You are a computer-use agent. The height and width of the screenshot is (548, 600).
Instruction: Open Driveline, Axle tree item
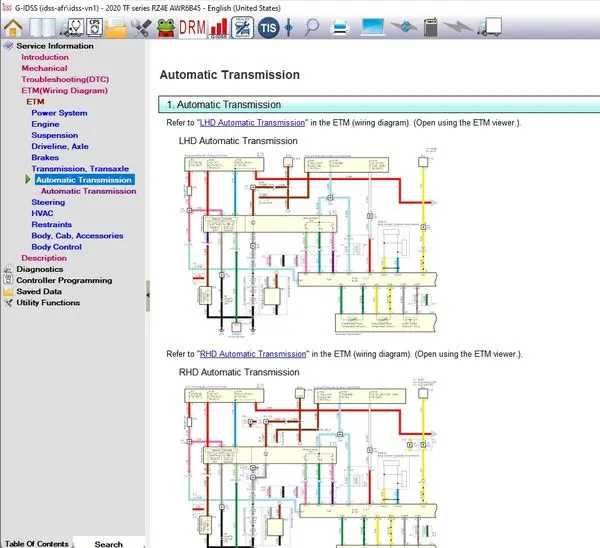pyautogui.click(x=60, y=146)
